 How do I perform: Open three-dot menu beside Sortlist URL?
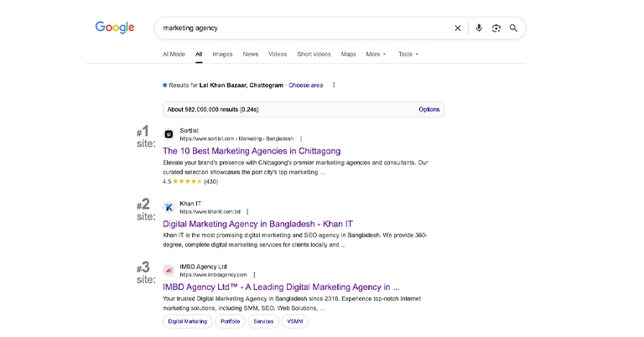301,139
